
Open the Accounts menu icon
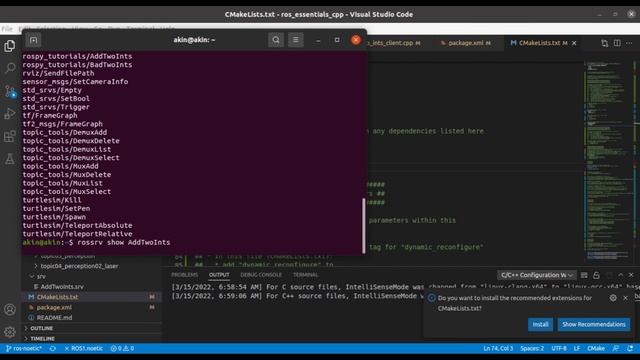(x=9, y=309)
